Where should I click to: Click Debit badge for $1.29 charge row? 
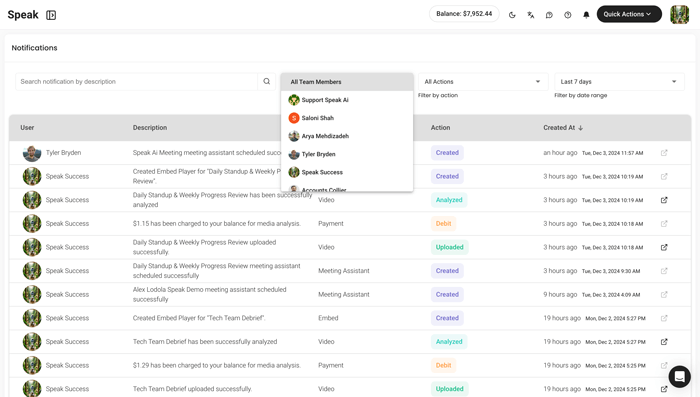[x=443, y=366]
